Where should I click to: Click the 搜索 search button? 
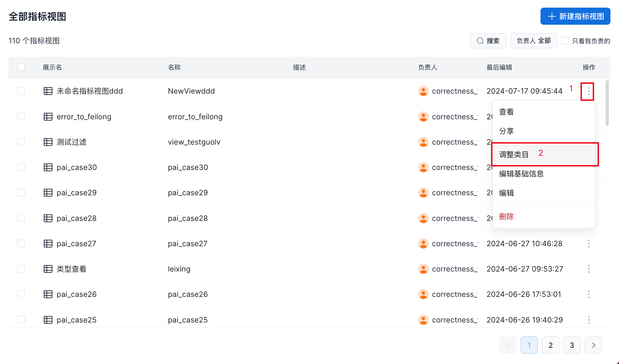click(488, 41)
